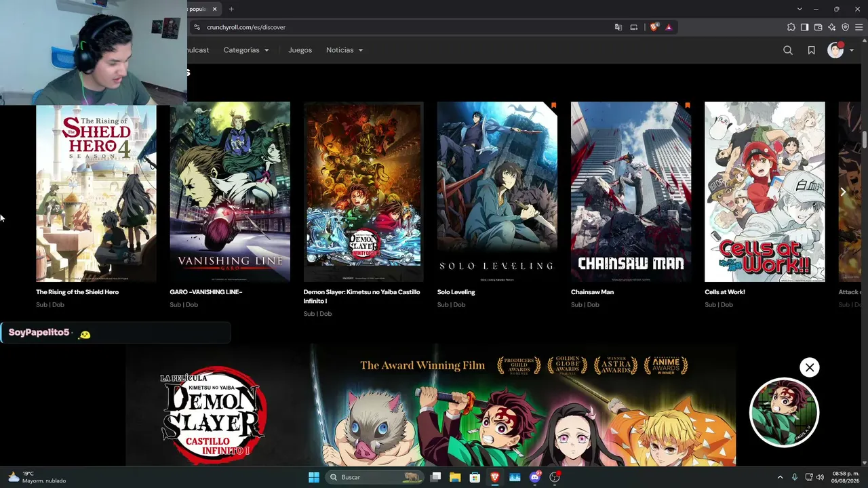The height and width of the screenshot is (488, 868).
Task: Click the install app icon in address bar
Action: 634,27
